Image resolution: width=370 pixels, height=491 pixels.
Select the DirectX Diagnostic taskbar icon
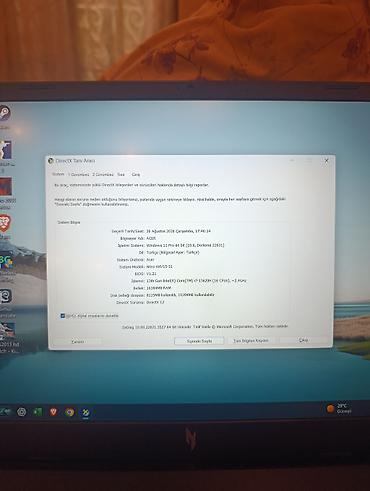[x=86, y=413]
